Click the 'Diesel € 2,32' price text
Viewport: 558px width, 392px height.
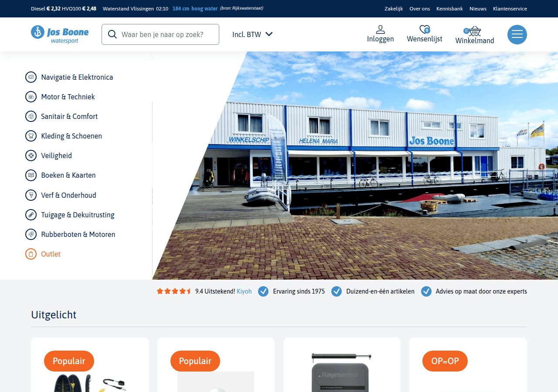point(46,9)
